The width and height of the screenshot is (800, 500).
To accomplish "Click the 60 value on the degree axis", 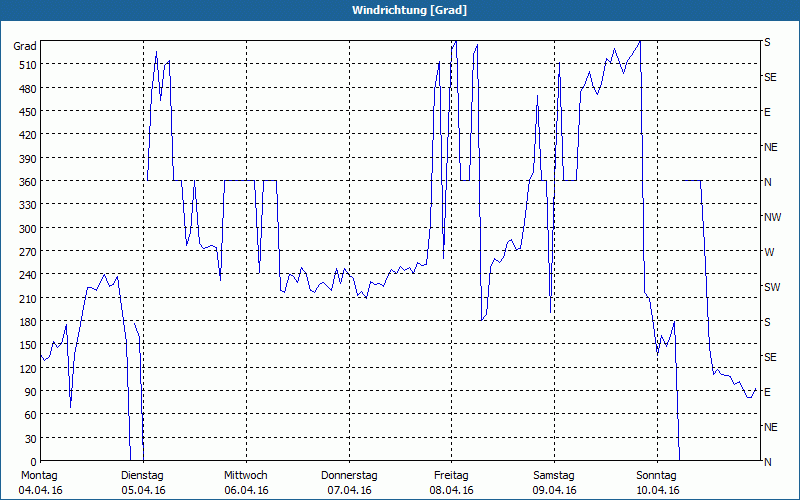I will [x=31, y=415].
